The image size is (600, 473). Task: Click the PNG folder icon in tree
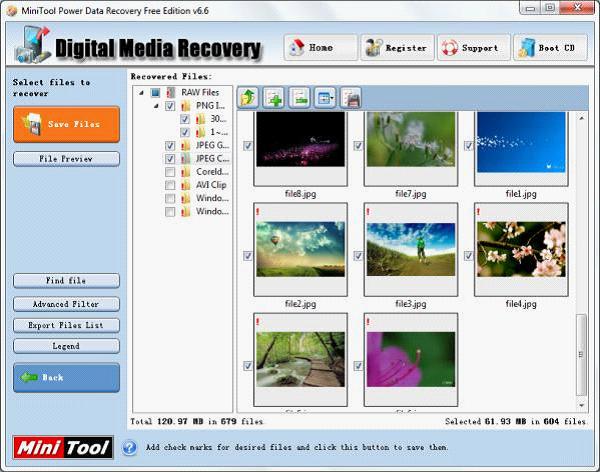click(186, 106)
